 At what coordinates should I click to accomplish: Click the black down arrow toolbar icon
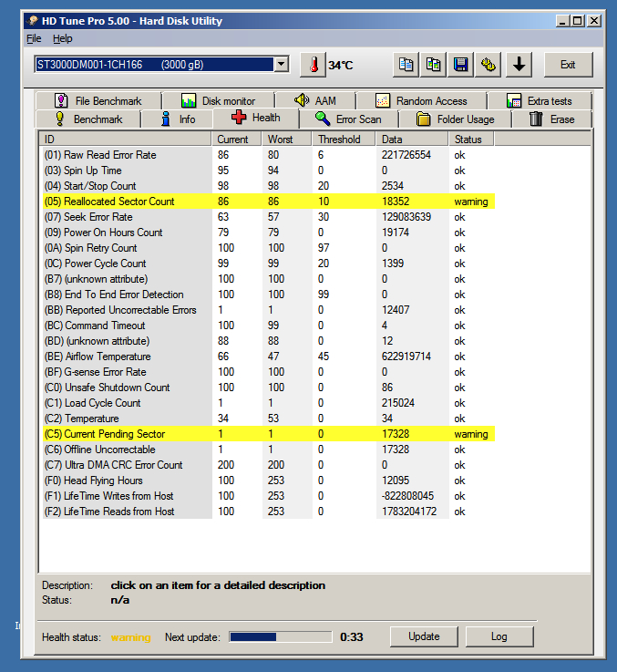tap(519, 65)
